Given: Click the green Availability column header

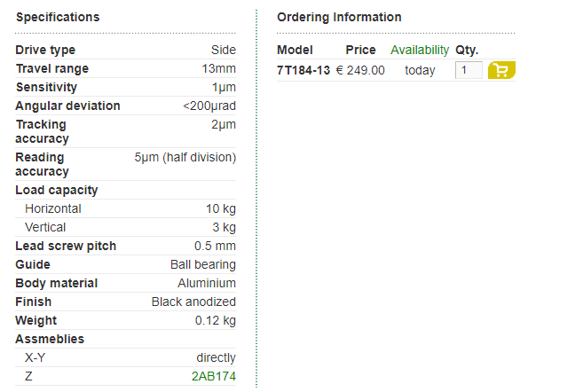Looking at the screenshot, I should pos(420,50).
